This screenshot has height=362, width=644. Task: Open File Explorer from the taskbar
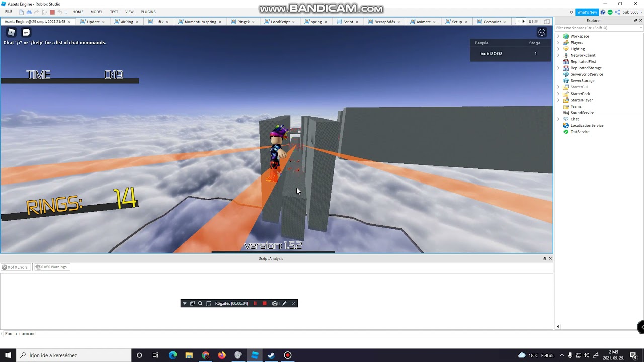(189, 355)
